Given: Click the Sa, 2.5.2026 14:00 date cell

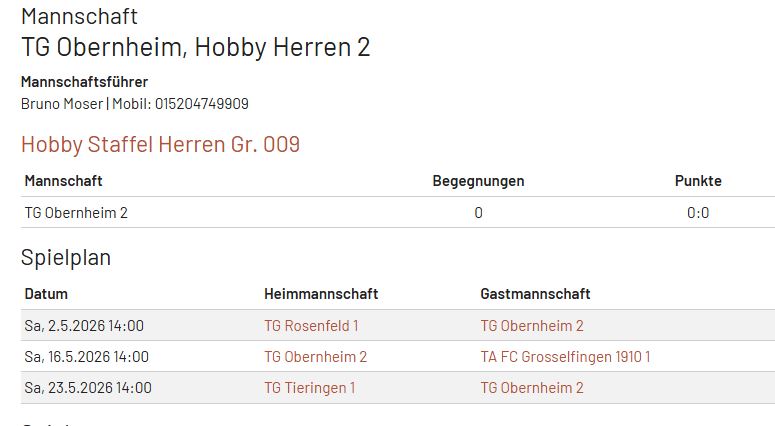Looking at the screenshot, I should [x=84, y=326].
